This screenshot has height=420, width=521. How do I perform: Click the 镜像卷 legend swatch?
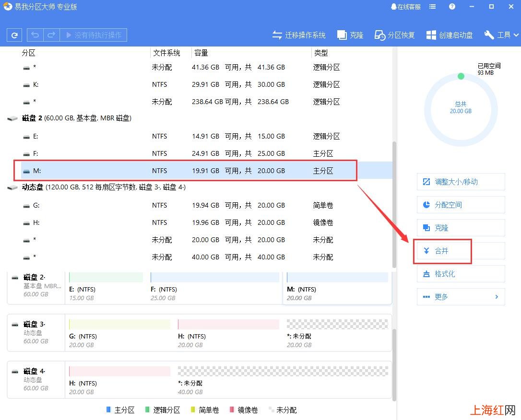coord(232,410)
